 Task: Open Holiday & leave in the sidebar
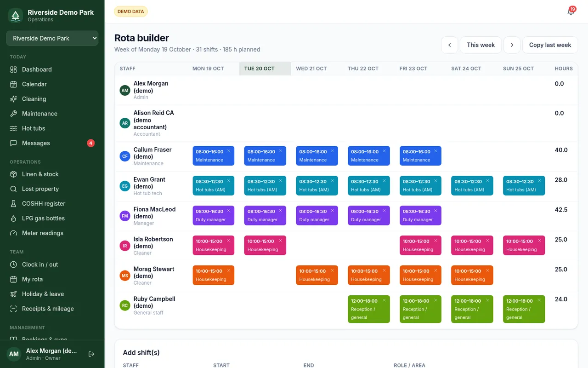(52, 294)
